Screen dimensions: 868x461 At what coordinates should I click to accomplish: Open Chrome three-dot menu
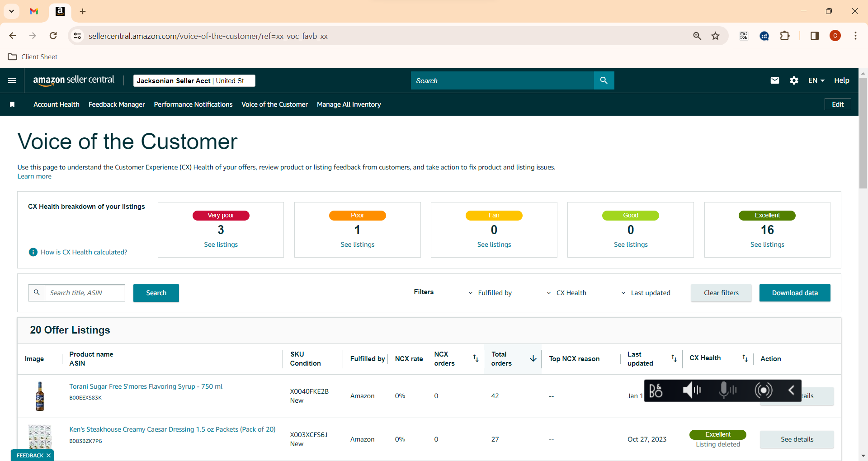[x=855, y=36]
